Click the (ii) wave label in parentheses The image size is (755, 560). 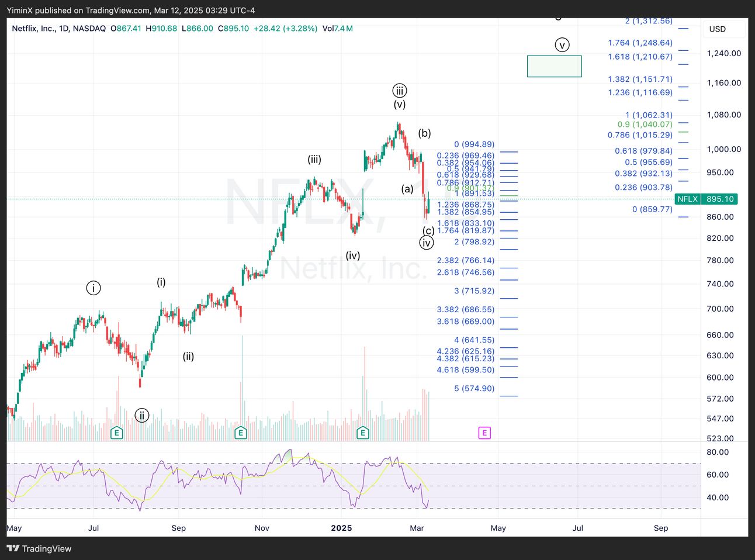click(188, 357)
